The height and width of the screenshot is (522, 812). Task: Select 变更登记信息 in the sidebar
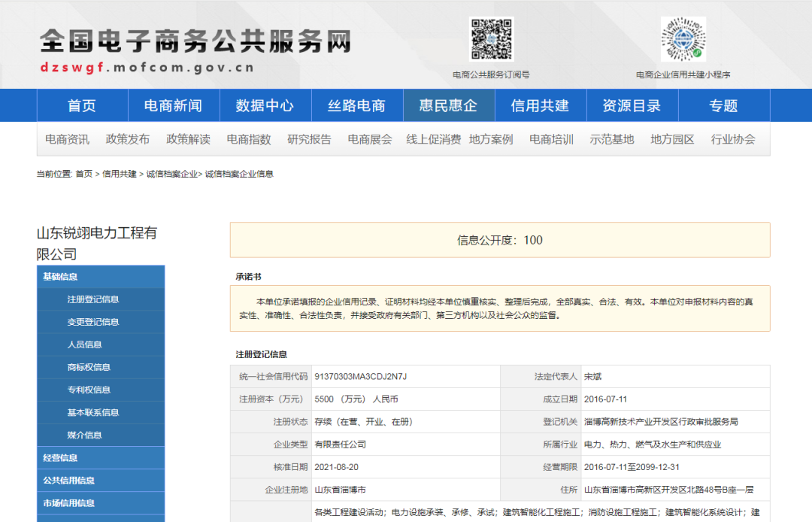click(93, 322)
